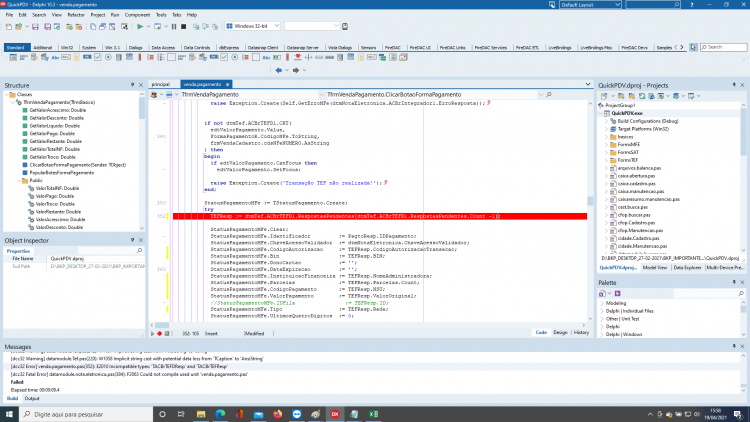Expand the Modeling palette category
The width and height of the screenshot is (750, 422).
[602, 303]
